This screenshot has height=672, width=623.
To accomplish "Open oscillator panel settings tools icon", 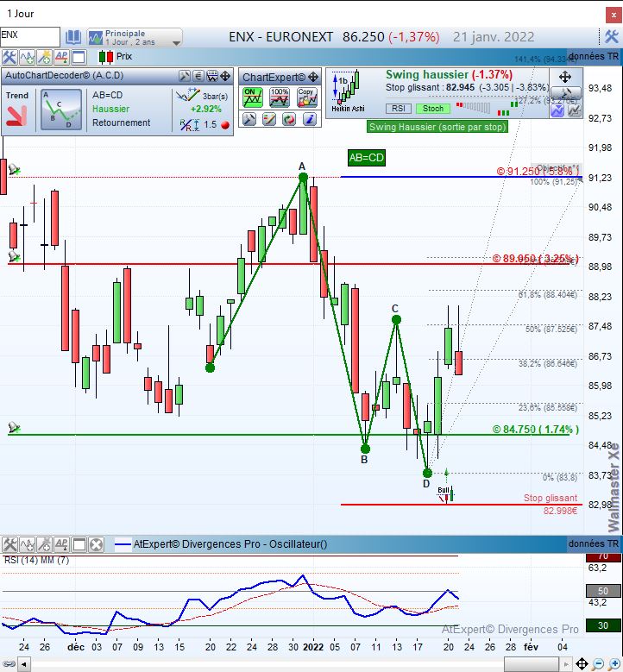I will [x=9, y=544].
